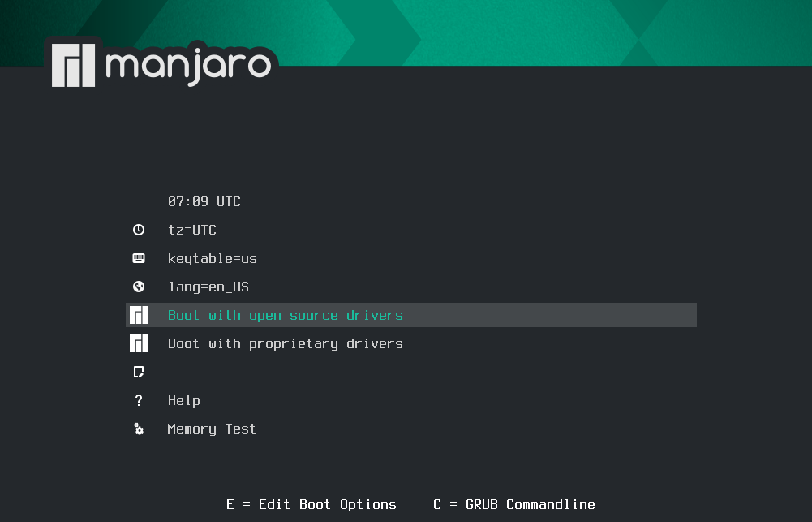Click Manjaro icon beside proprietary drivers entry
The height and width of the screenshot is (522, 812).
pyautogui.click(x=138, y=343)
